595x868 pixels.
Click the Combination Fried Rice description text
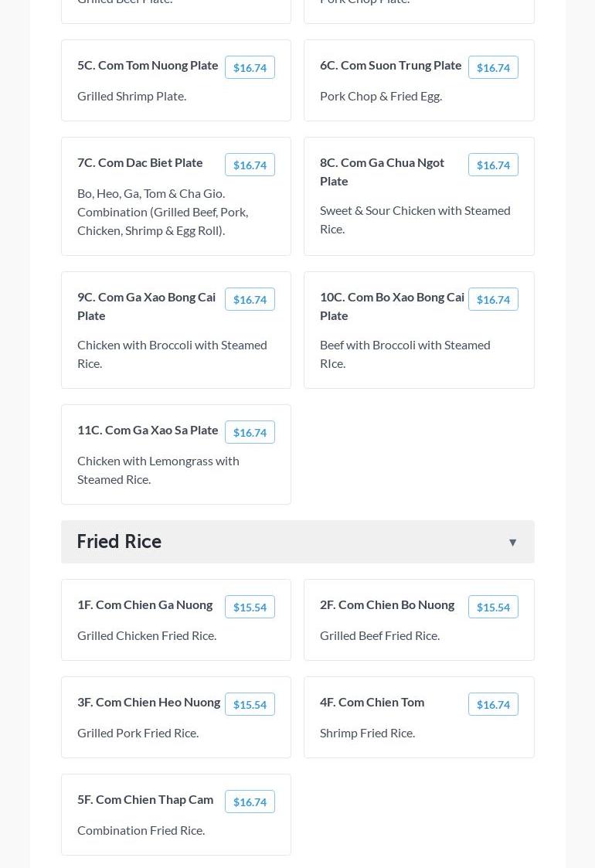141,830
